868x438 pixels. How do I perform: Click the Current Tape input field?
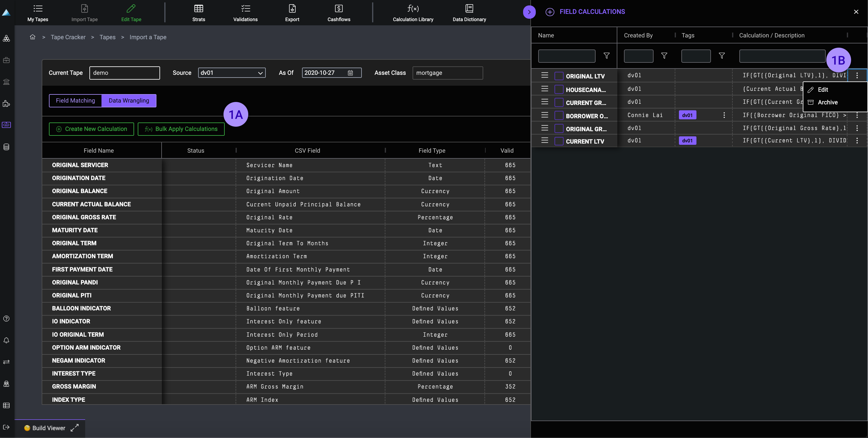coord(124,73)
